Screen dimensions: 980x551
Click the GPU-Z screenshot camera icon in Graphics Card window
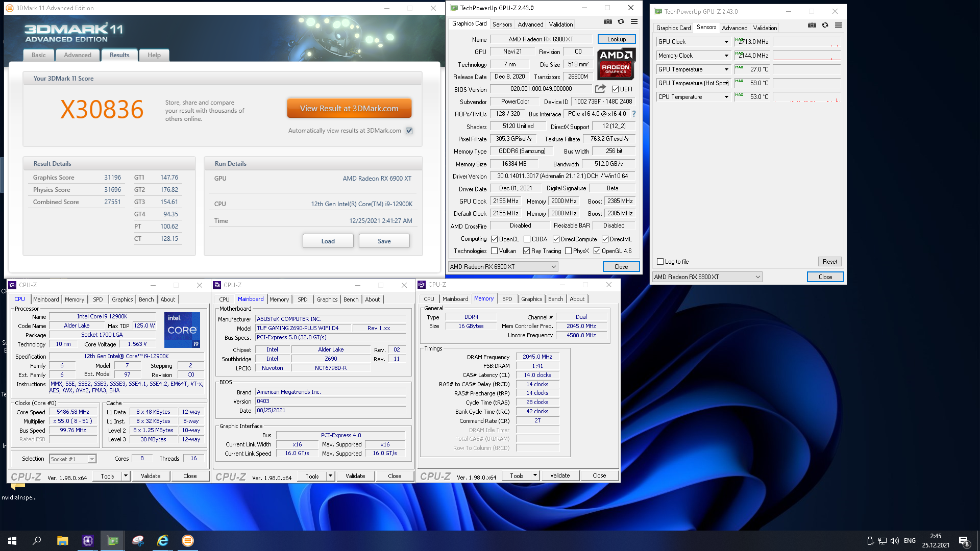607,21
